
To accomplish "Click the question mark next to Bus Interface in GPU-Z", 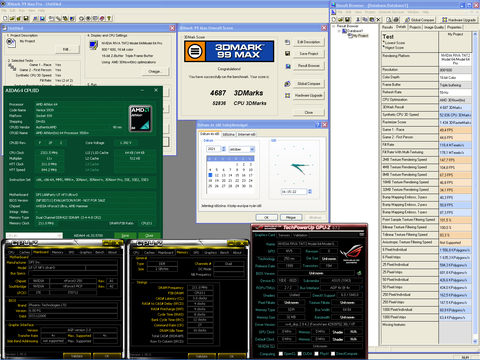I will pyautogui.click(x=362, y=287).
